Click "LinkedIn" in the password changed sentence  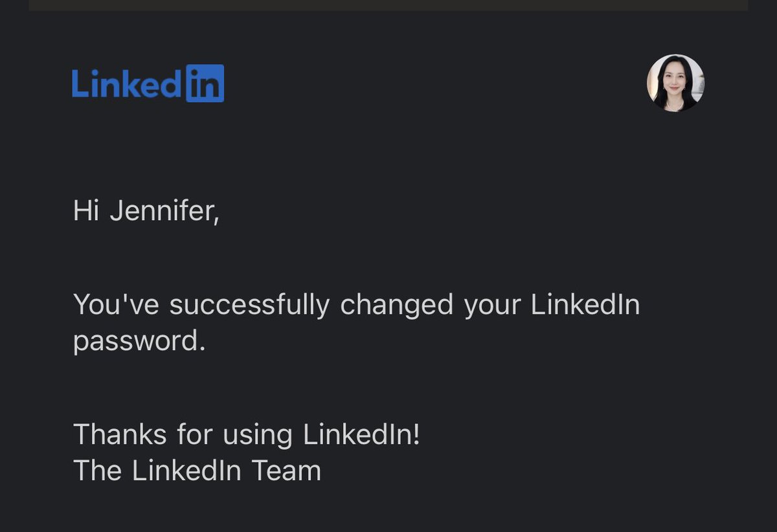tap(585, 305)
